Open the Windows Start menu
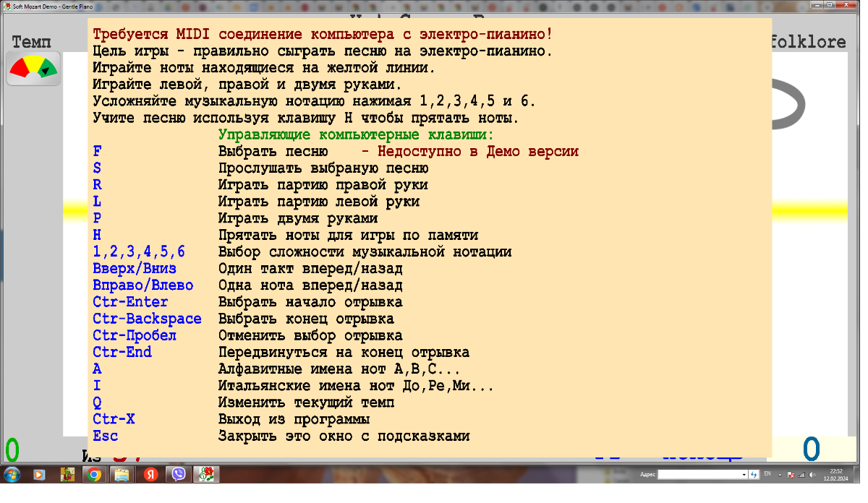 point(12,475)
